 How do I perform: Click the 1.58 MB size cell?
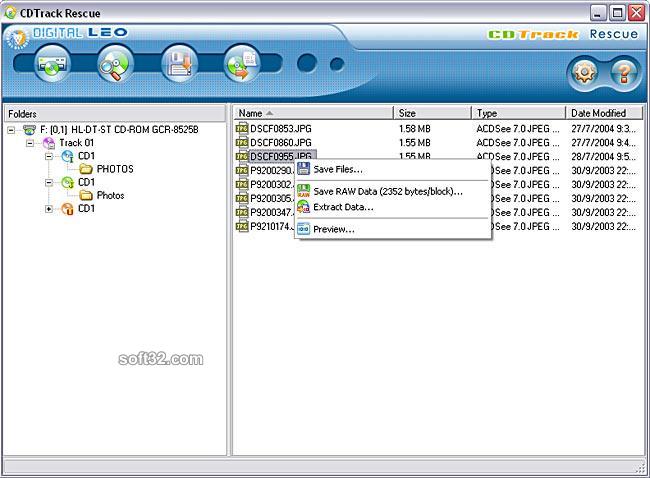pos(415,129)
